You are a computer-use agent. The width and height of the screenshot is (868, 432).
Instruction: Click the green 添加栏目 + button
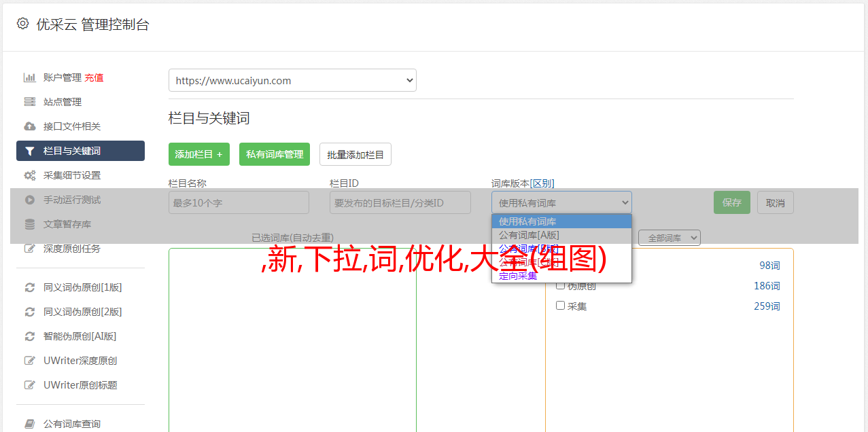pyautogui.click(x=199, y=154)
